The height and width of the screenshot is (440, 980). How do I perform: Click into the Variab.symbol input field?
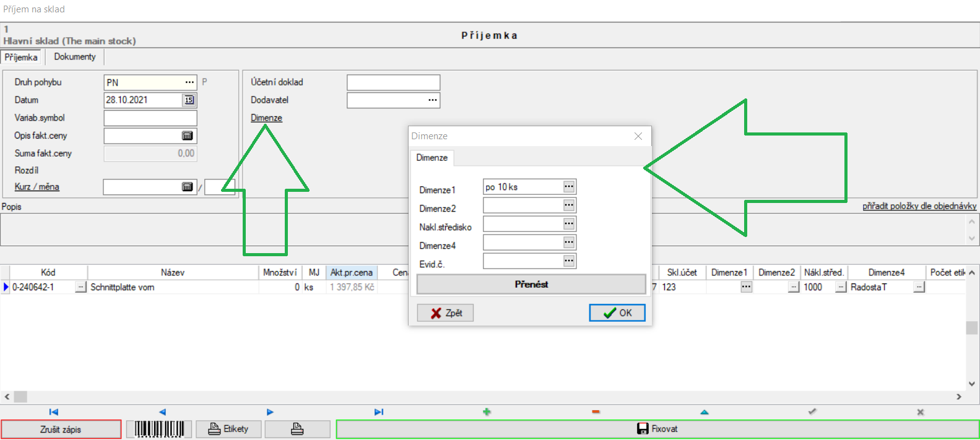tap(150, 118)
